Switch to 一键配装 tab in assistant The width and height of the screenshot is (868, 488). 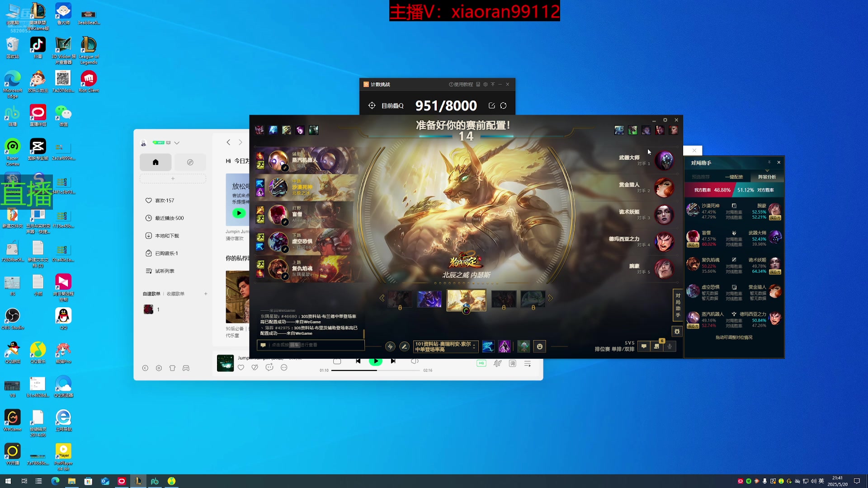734,177
